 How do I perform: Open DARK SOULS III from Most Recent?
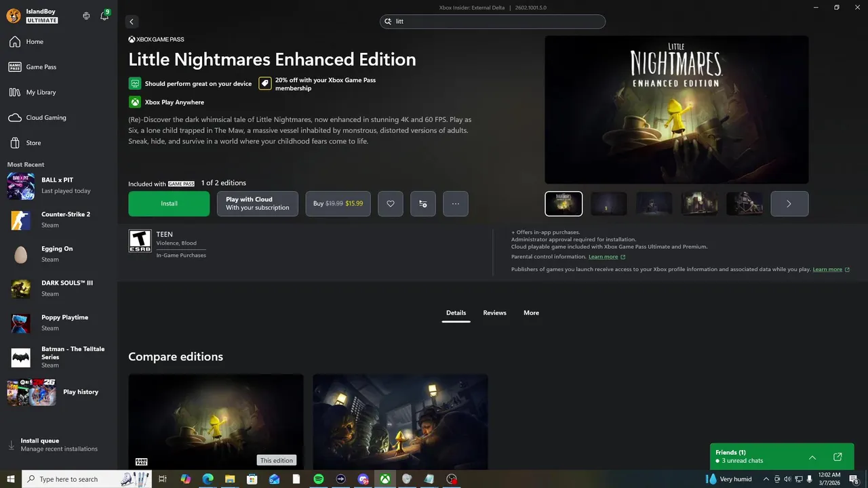58,288
